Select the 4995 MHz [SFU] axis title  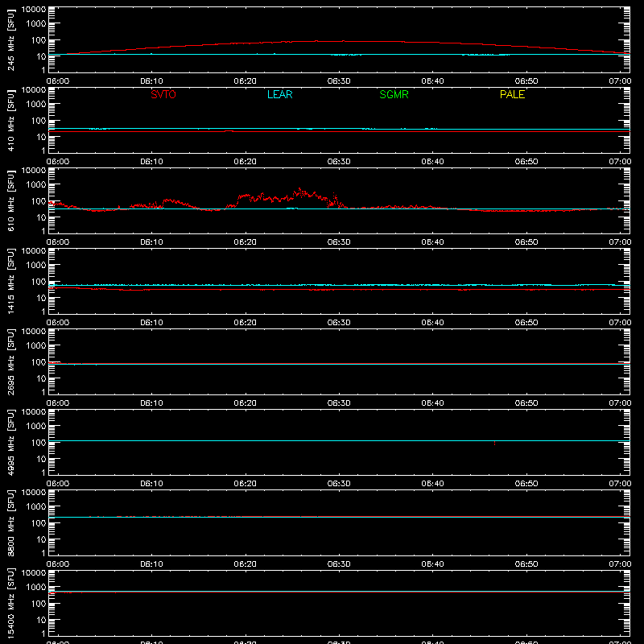tap(11, 443)
